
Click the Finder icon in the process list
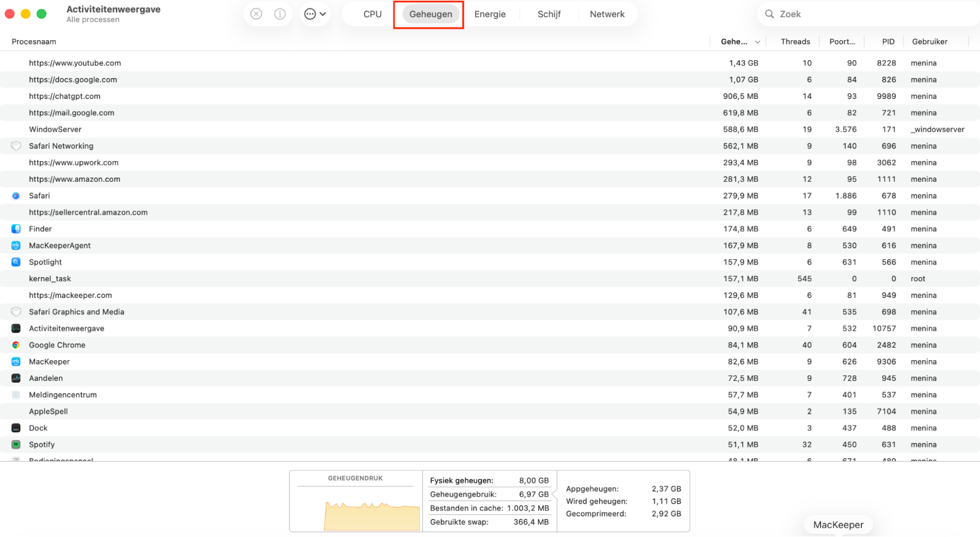[x=15, y=229]
